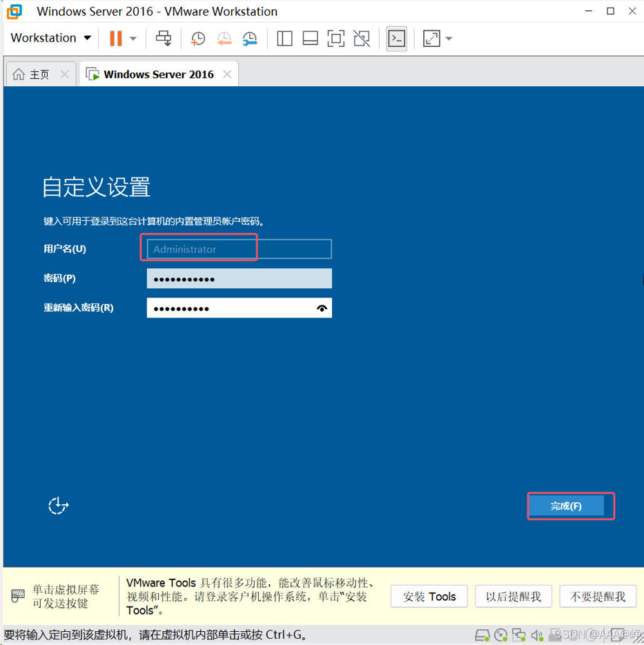Enter Unity mode icon

pos(362,39)
